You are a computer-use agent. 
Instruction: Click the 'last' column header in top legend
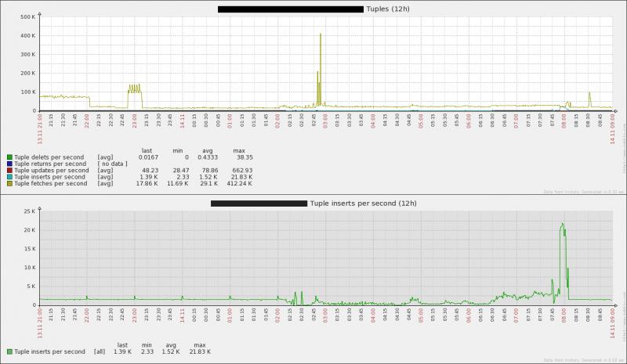pyautogui.click(x=147, y=150)
